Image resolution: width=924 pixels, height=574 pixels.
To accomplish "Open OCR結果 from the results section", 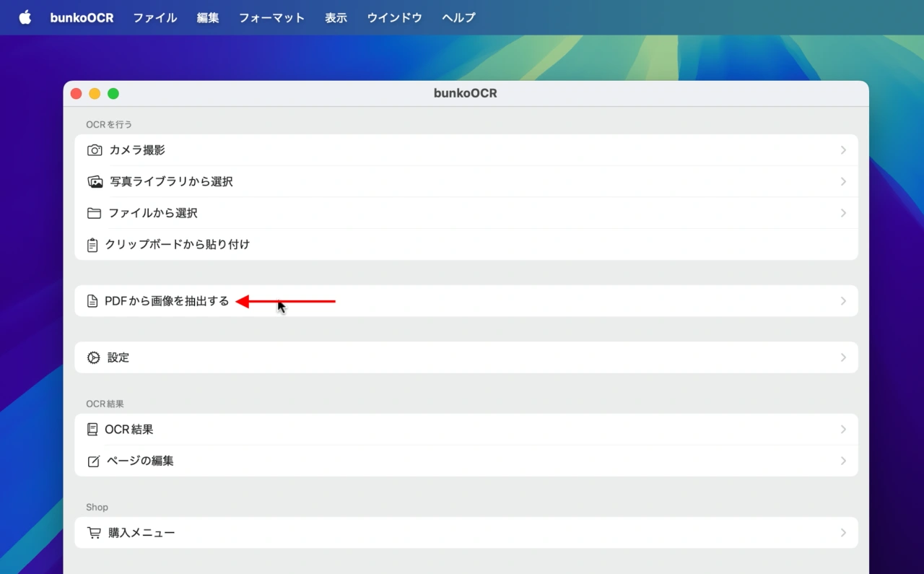I will [130, 429].
